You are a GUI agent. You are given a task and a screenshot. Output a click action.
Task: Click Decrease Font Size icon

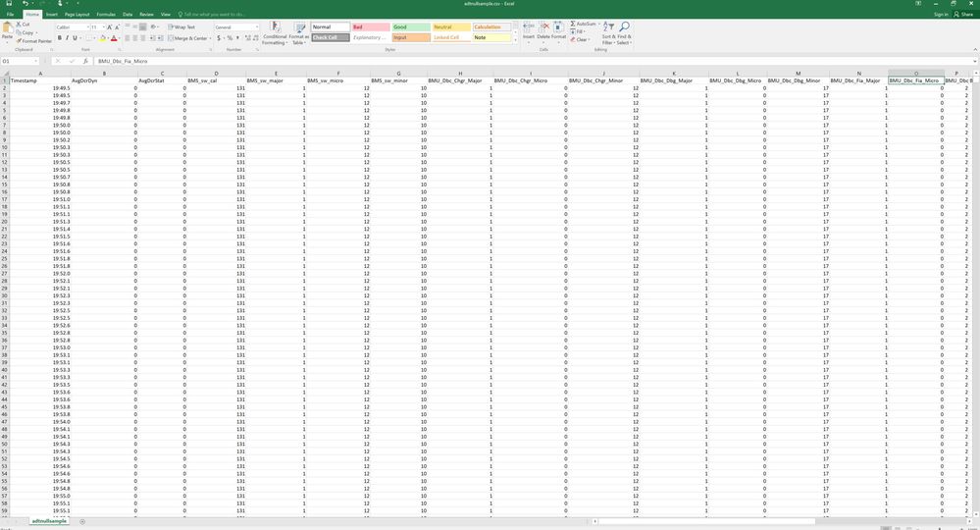click(x=118, y=27)
